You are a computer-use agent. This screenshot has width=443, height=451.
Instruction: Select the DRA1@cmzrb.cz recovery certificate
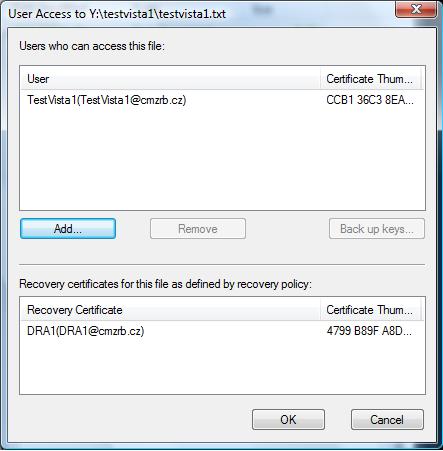pyautogui.click(x=86, y=331)
